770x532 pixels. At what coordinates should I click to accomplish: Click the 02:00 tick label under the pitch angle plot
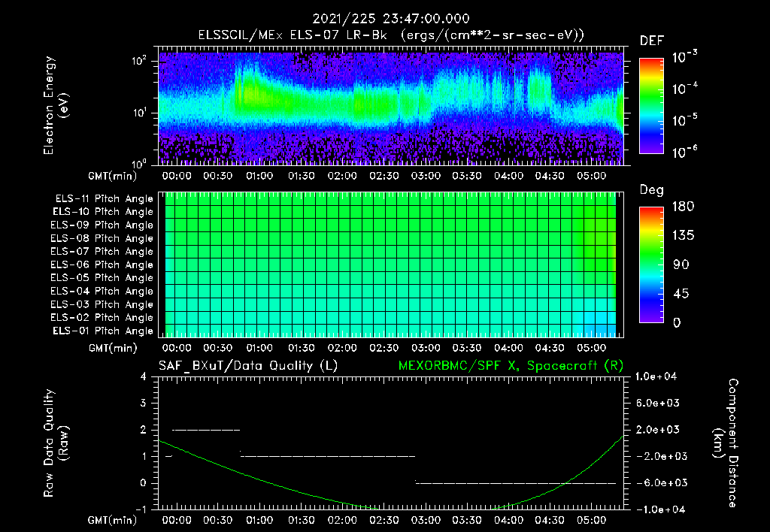pyautogui.click(x=342, y=348)
